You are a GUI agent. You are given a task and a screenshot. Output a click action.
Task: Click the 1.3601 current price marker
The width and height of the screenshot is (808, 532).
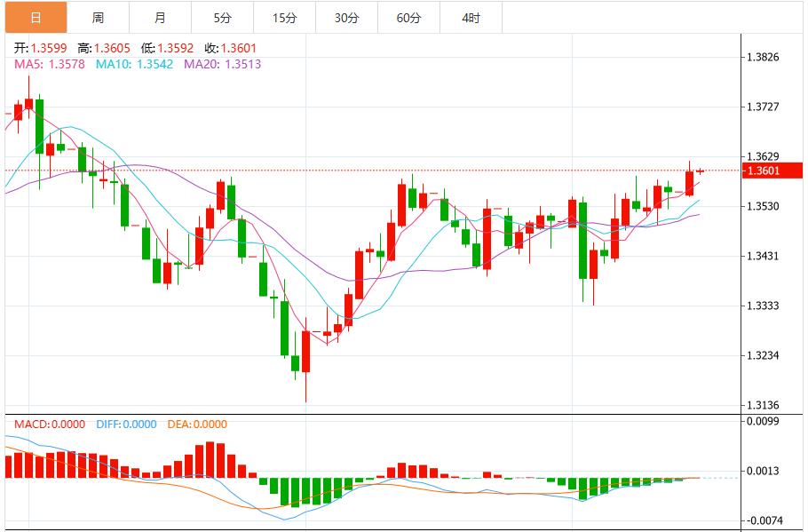pyautogui.click(x=771, y=169)
